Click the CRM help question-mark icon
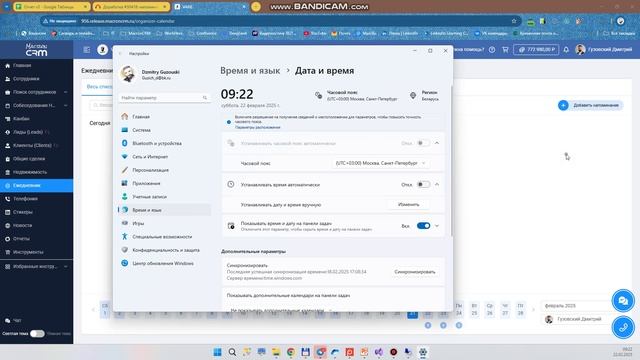 [492, 49]
